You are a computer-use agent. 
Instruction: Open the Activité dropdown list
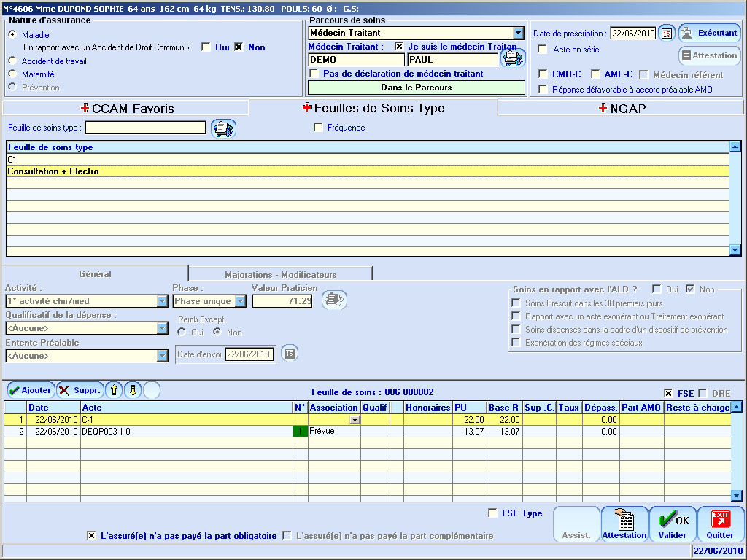click(x=162, y=301)
